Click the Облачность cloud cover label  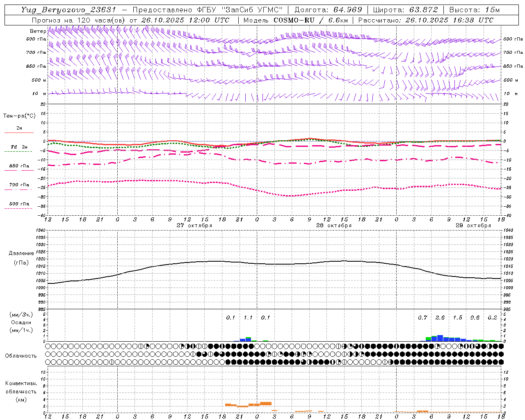click(x=21, y=356)
